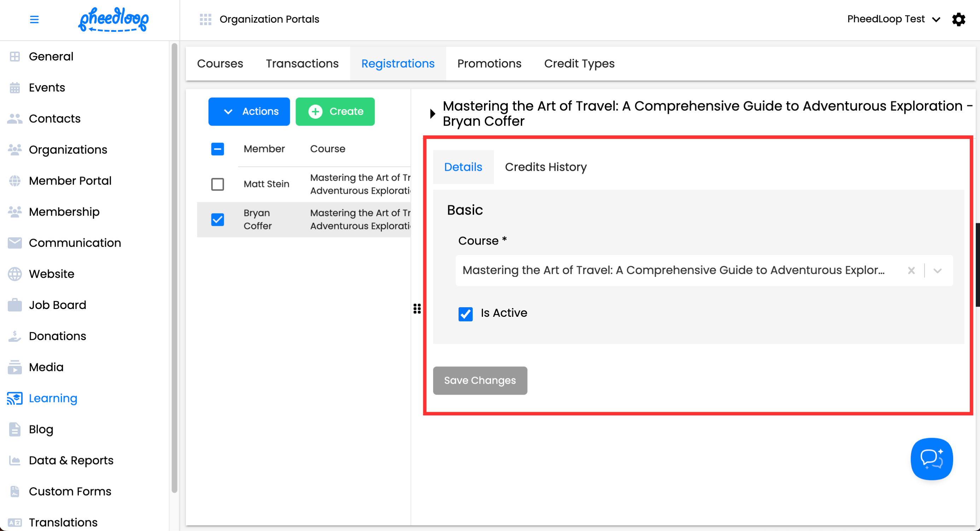Click the Job Board briefcase icon

pos(15,305)
